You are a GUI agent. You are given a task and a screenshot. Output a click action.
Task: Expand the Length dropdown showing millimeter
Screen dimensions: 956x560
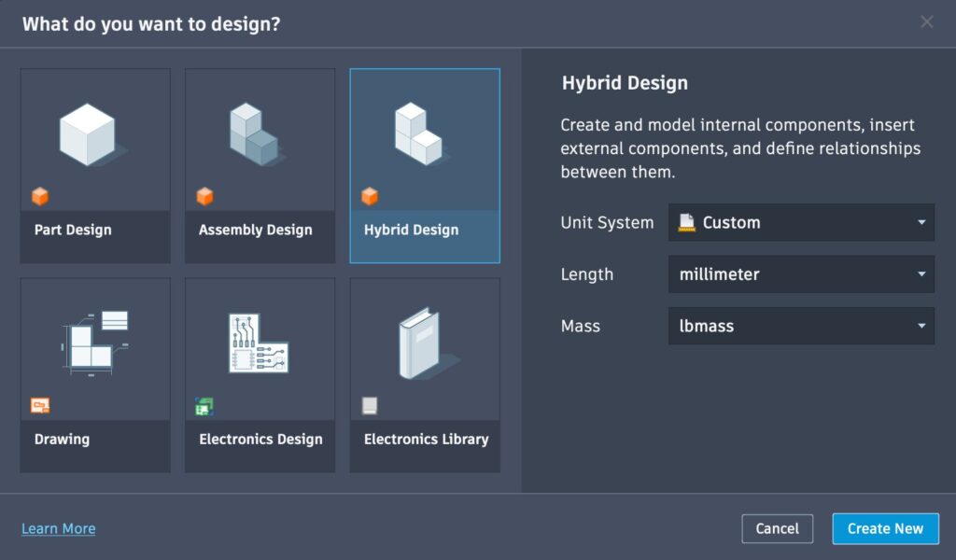click(x=801, y=274)
